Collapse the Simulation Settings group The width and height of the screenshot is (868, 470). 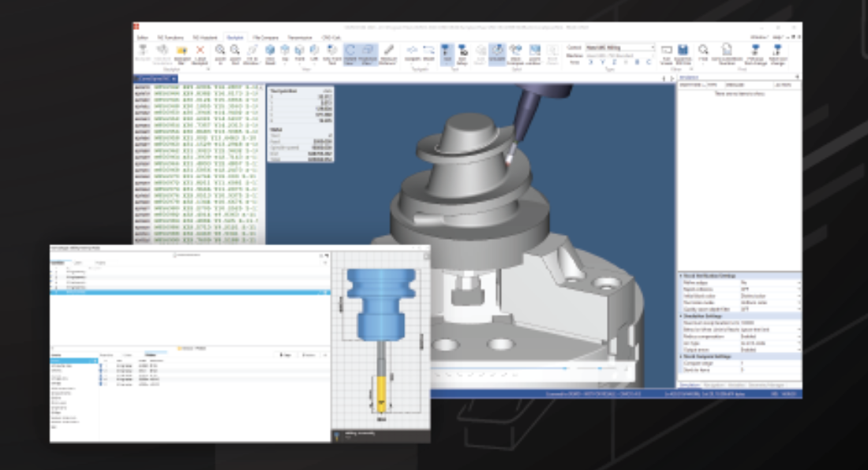682,315
